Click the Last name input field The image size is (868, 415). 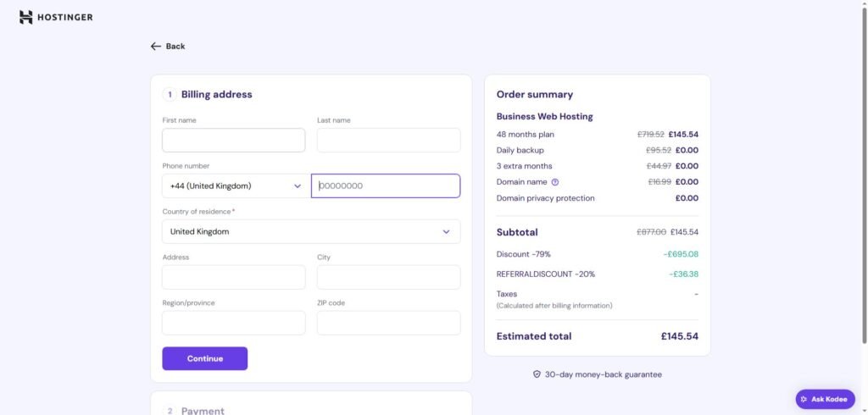[388, 141]
